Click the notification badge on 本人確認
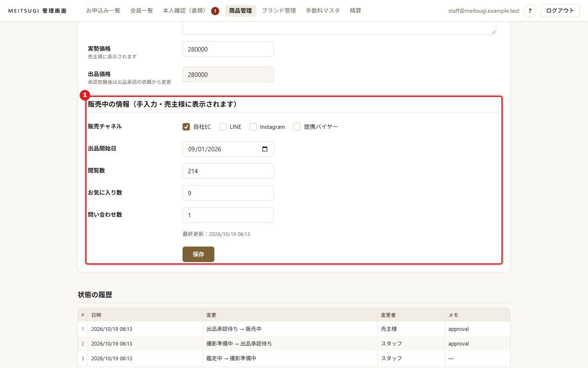 tap(215, 11)
